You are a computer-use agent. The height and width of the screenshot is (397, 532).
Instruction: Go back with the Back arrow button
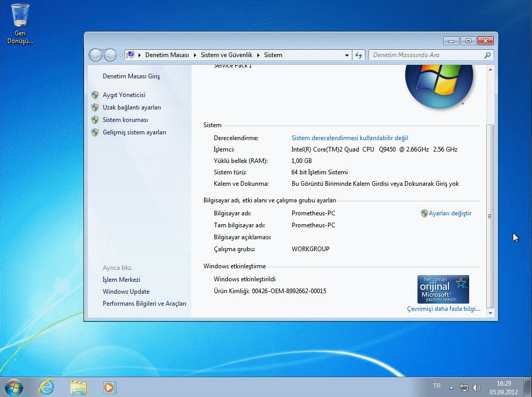coord(96,55)
